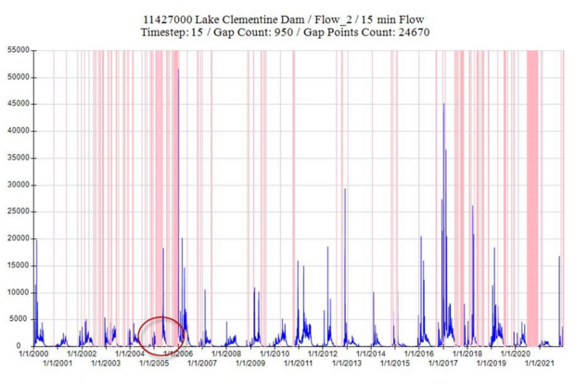588x386 pixels.
Task: Click the 1/1/2003 x-axis date label
Action: 106,363
